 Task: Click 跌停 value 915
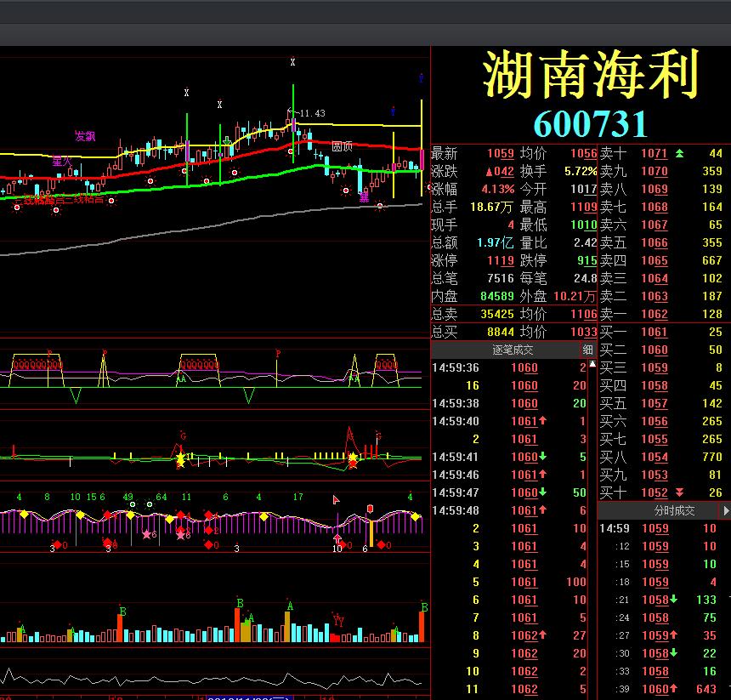[587, 260]
